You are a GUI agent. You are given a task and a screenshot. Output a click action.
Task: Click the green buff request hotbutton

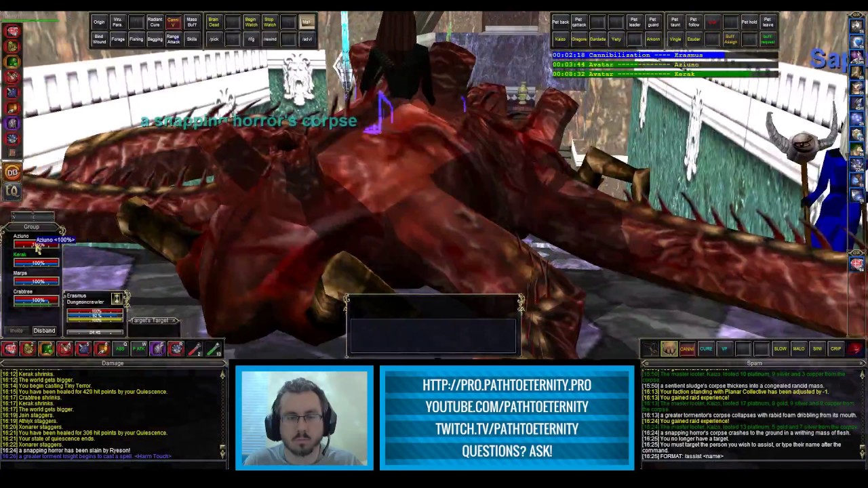pos(768,39)
